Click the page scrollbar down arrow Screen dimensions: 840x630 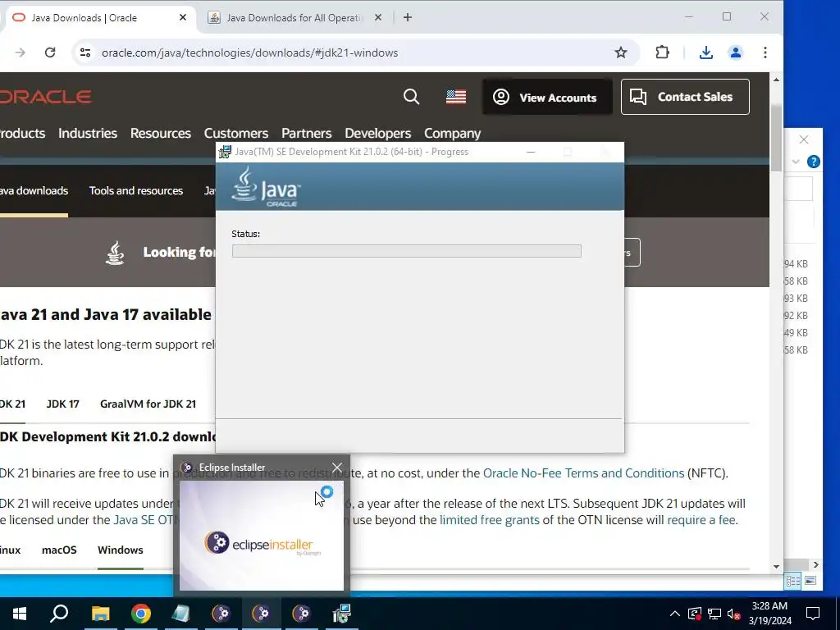(x=776, y=567)
